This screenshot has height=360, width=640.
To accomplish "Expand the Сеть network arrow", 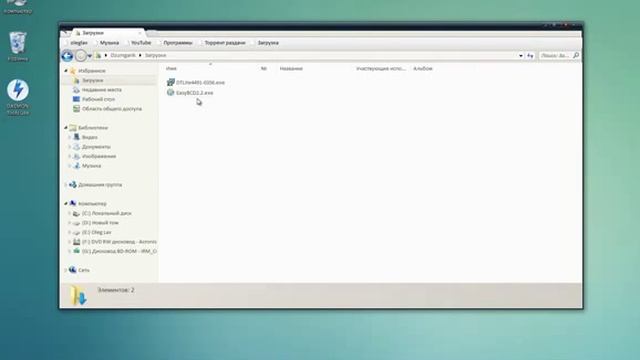I will [x=66, y=270].
